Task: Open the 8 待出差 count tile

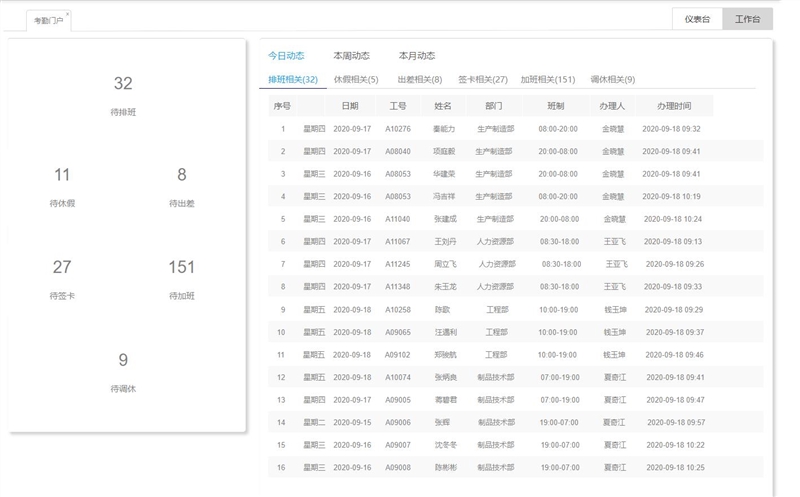Action: [182, 186]
